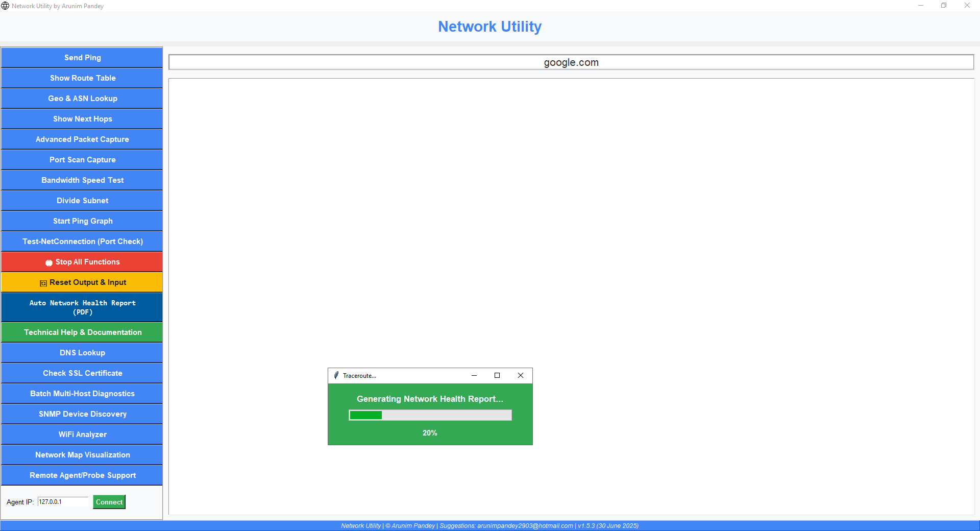This screenshot has height=531, width=980.
Task: Check the SSL Certificate
Action: 82,373
